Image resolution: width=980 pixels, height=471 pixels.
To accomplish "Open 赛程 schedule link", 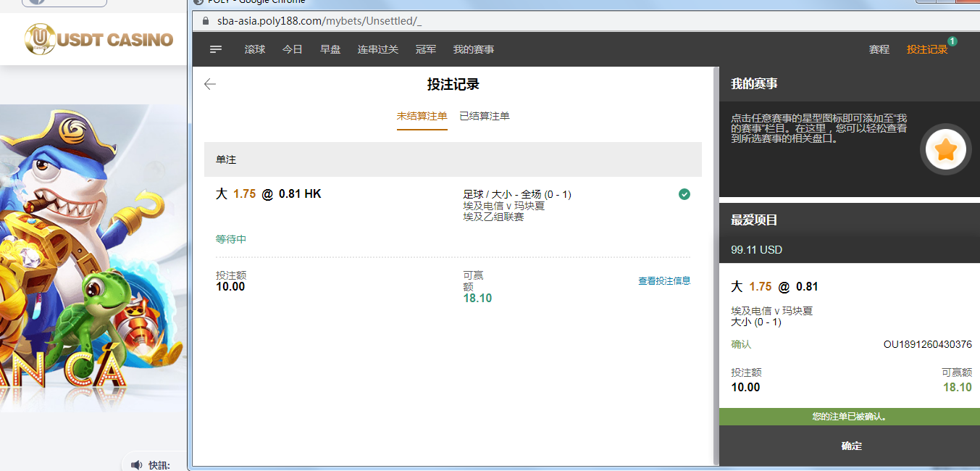I will point(879,49).
